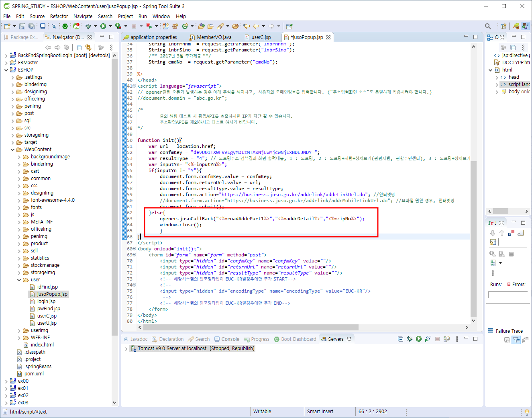
Task: Toggle Filter Stack Trace in Failure Trace
Action: coord(516,340)
